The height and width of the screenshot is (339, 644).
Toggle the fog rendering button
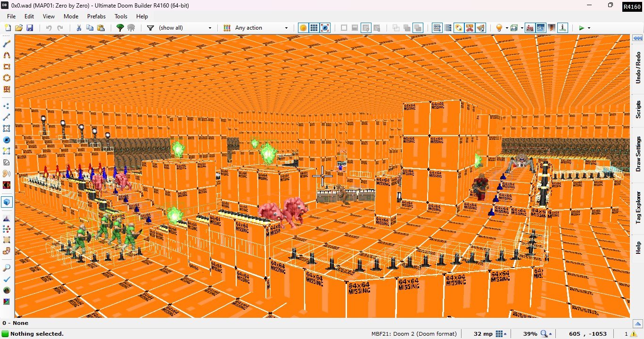pos(529,28)
